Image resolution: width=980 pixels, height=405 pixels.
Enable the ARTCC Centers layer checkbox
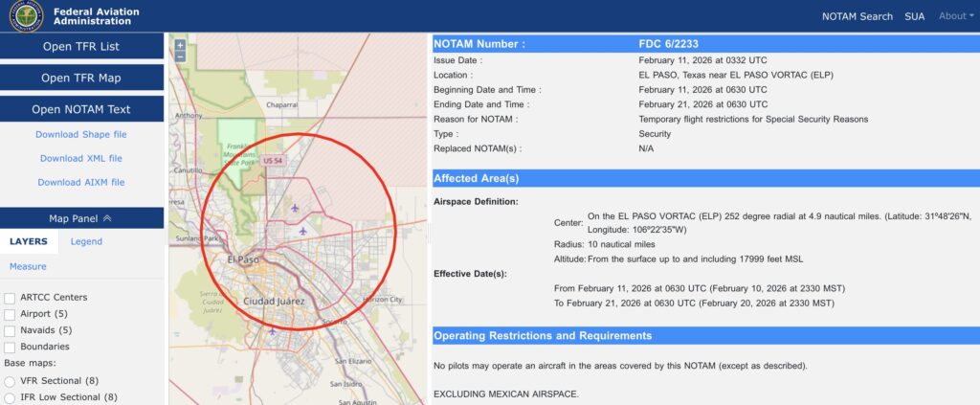[x=10, y=298]
